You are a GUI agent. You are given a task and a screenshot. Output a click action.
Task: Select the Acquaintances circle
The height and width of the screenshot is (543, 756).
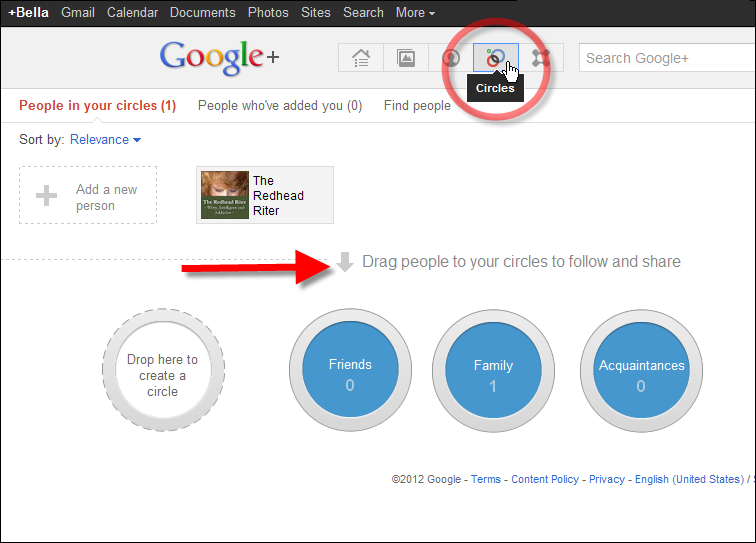(641, 371)
